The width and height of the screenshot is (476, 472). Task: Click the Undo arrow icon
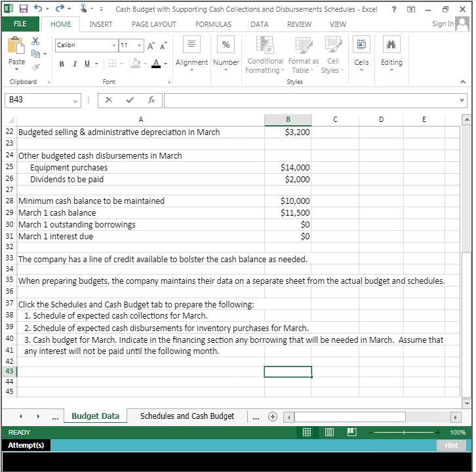[38, 9]
